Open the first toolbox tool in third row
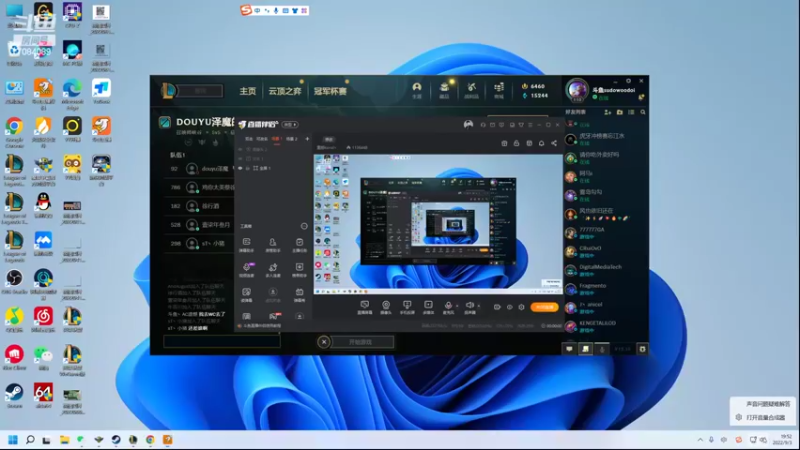This screenshot has height=450, width=800. coord(246,294)
